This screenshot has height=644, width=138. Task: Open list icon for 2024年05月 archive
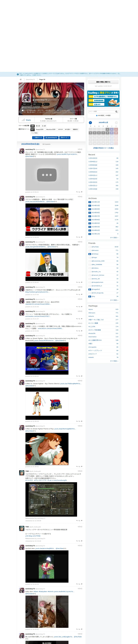[90, 223]
